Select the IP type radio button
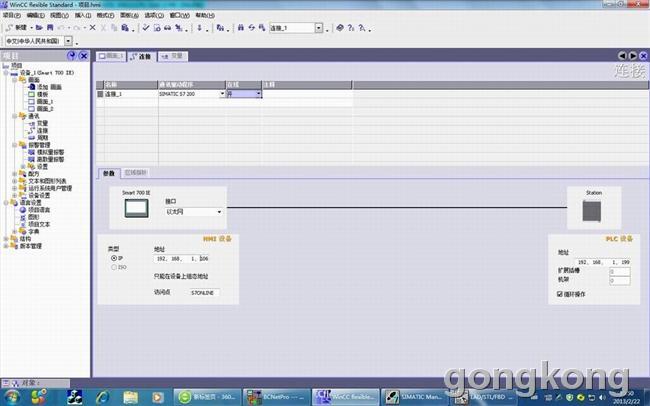This screenshot has width=650, height=406. (x=114, y=258)
